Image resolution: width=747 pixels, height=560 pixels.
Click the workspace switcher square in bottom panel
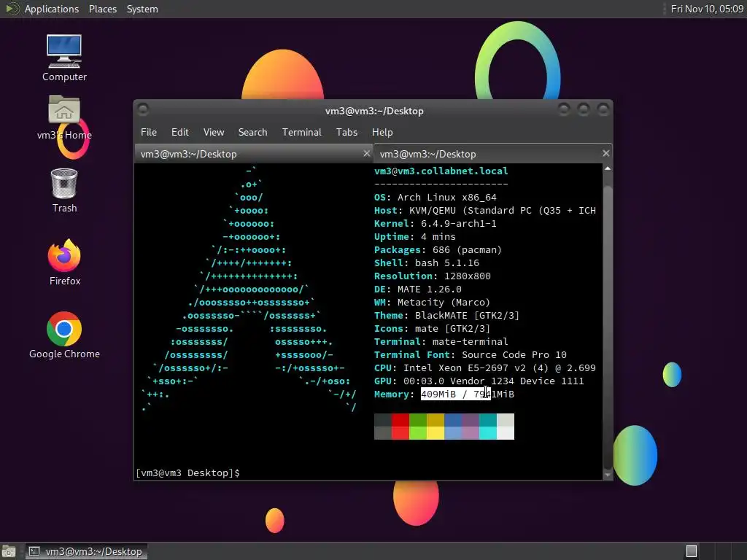click(692, 551)
